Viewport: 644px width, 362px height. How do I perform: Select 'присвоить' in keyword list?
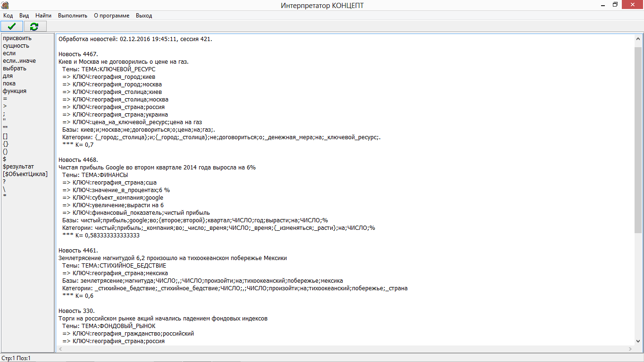click(x=17, y=38)
